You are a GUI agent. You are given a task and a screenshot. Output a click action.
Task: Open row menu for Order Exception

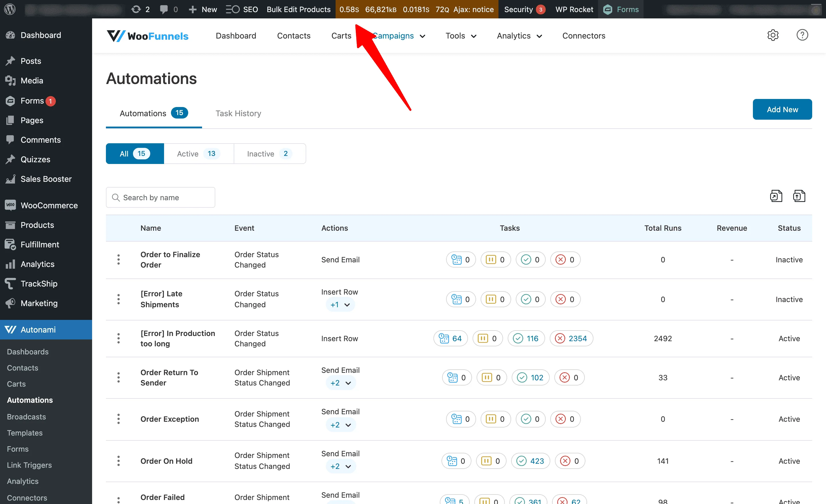118,419
